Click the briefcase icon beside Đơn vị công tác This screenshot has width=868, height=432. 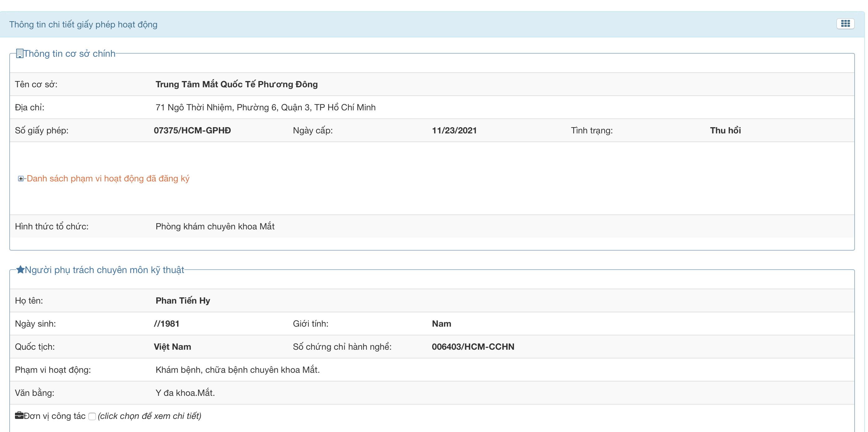click(19, 415)
